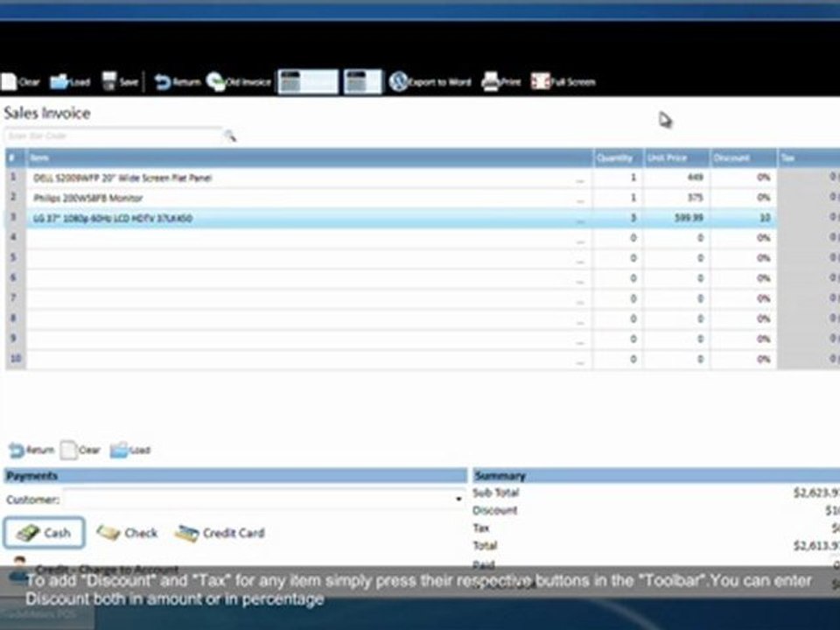Viewport: 840px width, 630px height.
Task: Click the Total label in Summary
Action: (485, 546)
